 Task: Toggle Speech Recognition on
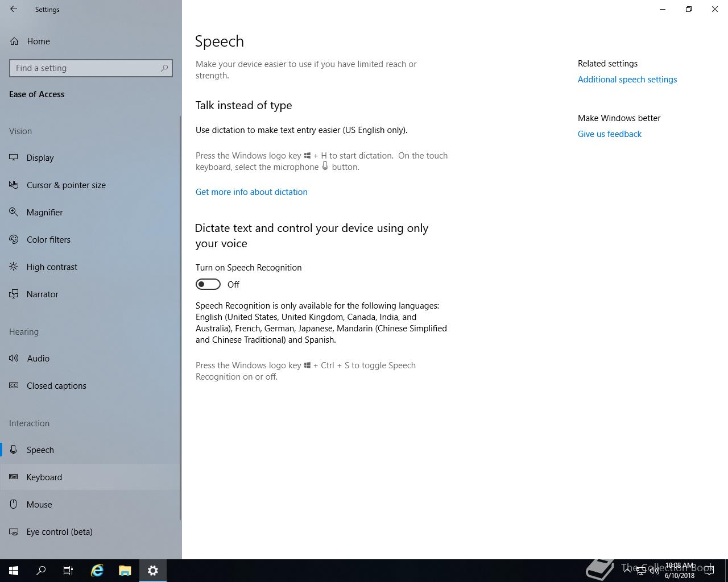point(208,284)
